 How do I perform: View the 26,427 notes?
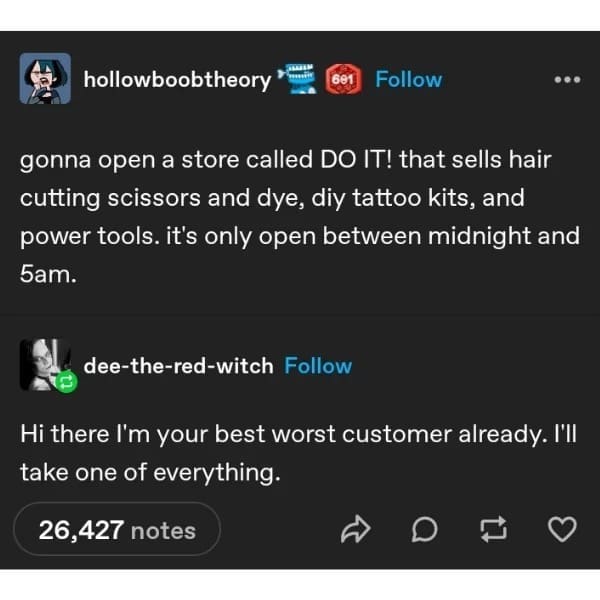(117, 530)
